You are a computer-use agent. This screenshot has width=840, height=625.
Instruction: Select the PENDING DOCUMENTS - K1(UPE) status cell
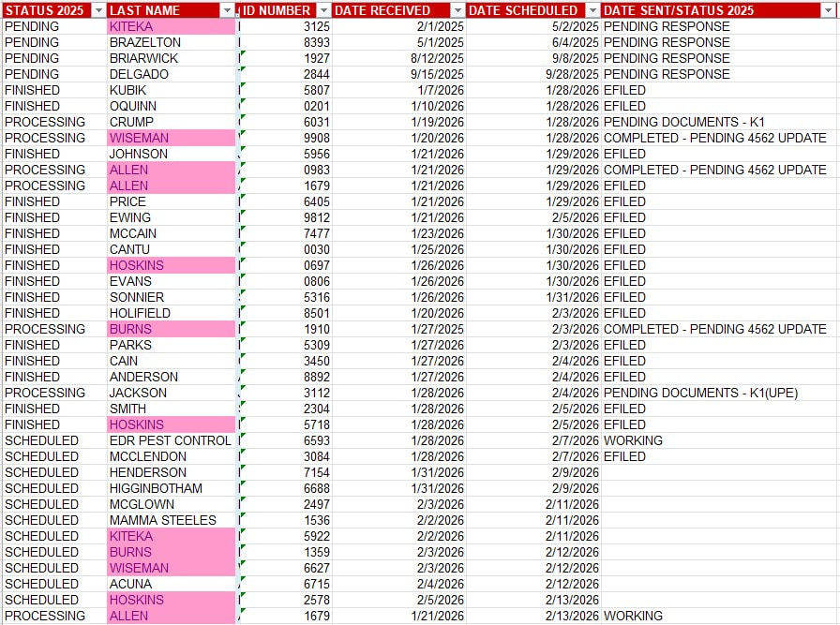700,393
